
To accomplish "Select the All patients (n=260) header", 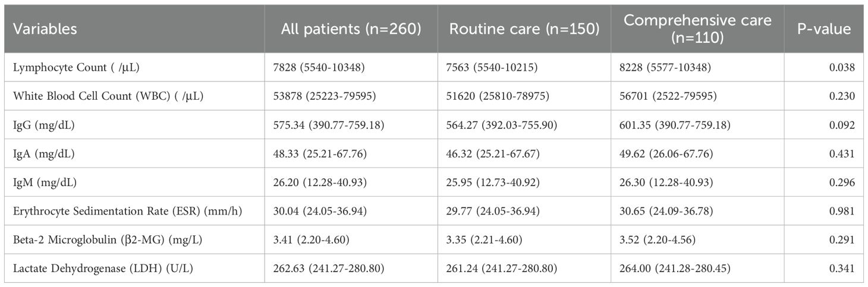I will point(351,29).
